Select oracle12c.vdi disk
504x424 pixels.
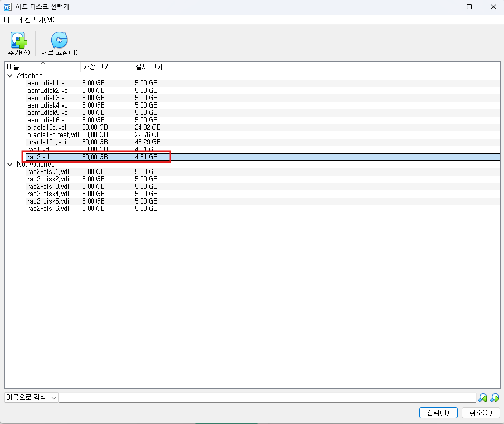[263, 128]
